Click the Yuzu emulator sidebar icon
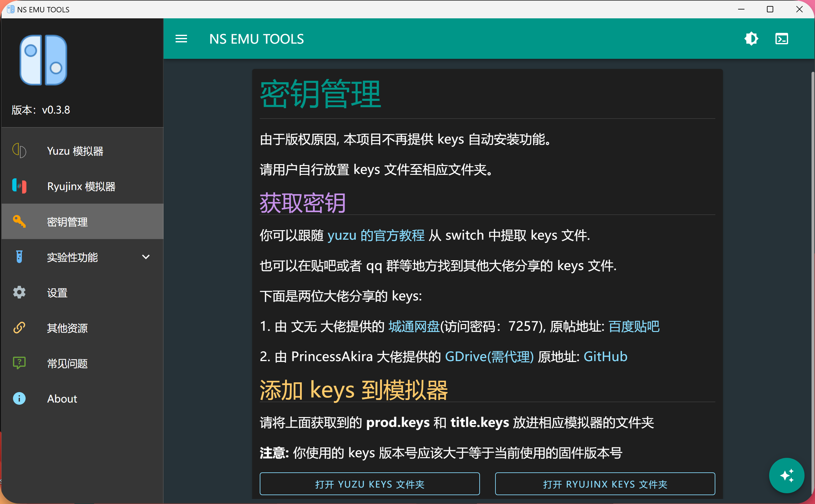 [19, 151]
